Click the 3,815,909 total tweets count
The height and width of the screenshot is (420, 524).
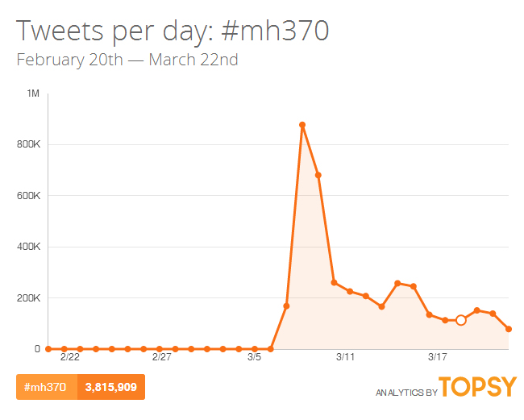pos(110,388)
